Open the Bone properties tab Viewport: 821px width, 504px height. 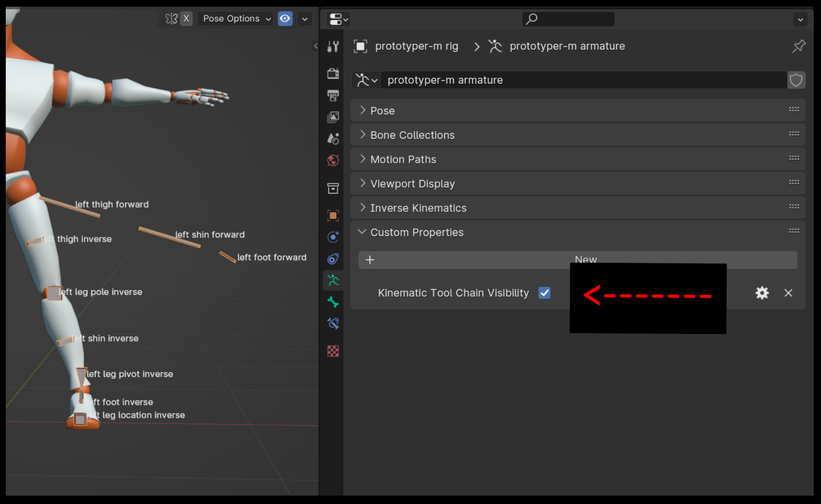(x=333, y=302)
